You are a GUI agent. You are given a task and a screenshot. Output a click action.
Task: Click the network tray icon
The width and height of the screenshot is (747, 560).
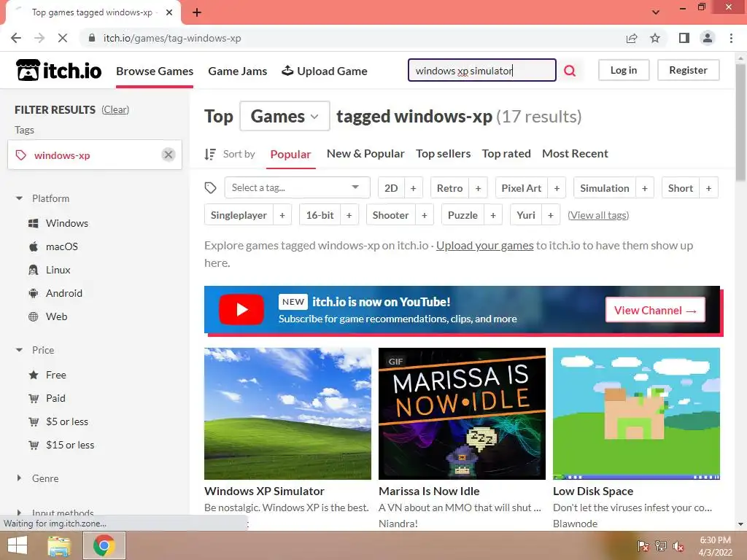tap(661, 546)
